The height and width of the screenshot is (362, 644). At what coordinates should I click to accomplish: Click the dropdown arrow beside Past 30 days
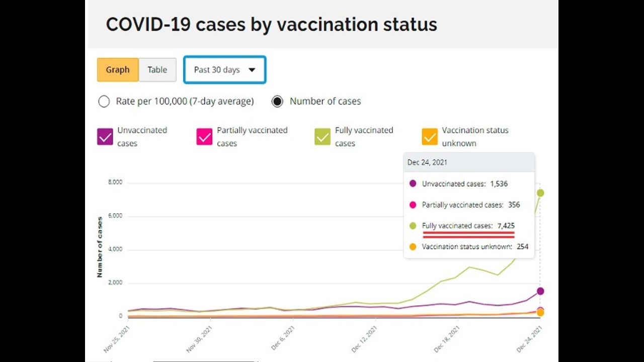coord(252,70)
